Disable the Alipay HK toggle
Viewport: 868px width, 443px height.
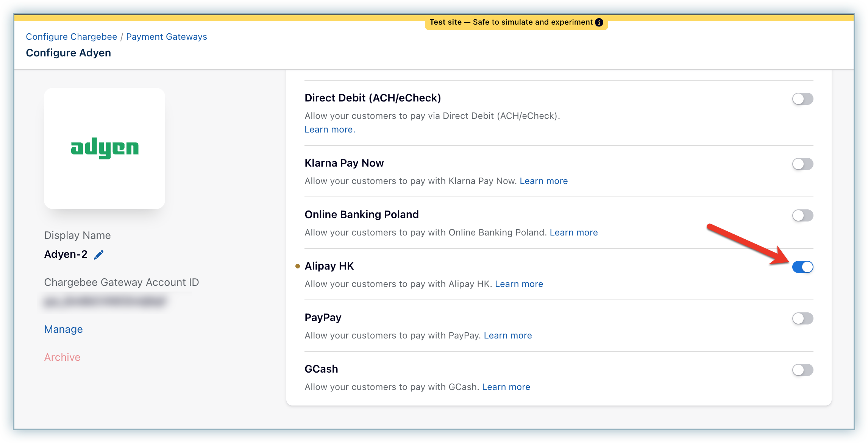(802, 267)
